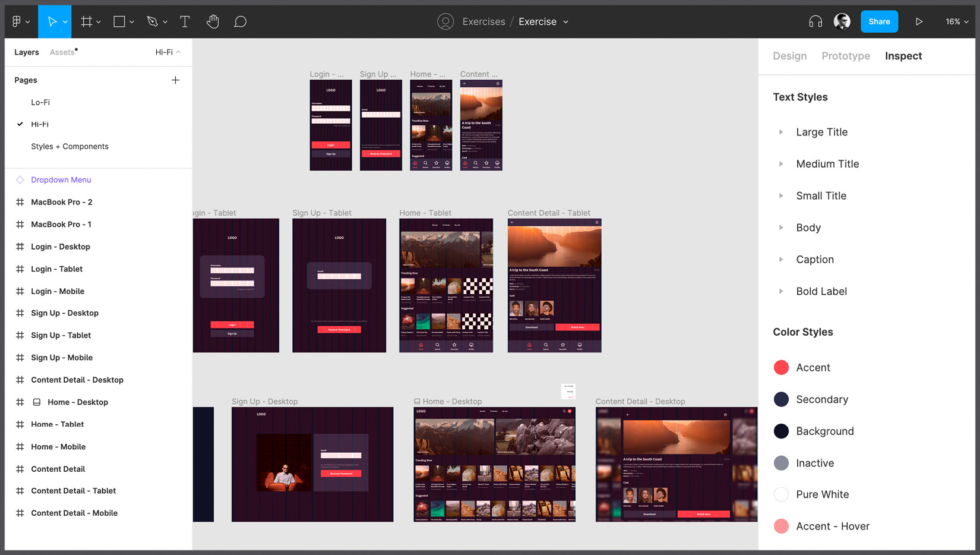Select the Text tool
This screenshot has height=555, width=980.
coord(185,21)
